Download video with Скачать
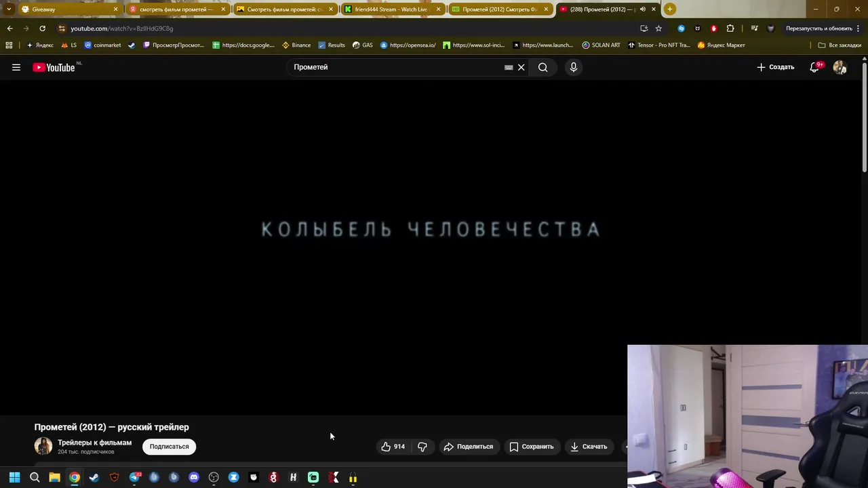Viewport: 868px width, 488px height. 589,447
